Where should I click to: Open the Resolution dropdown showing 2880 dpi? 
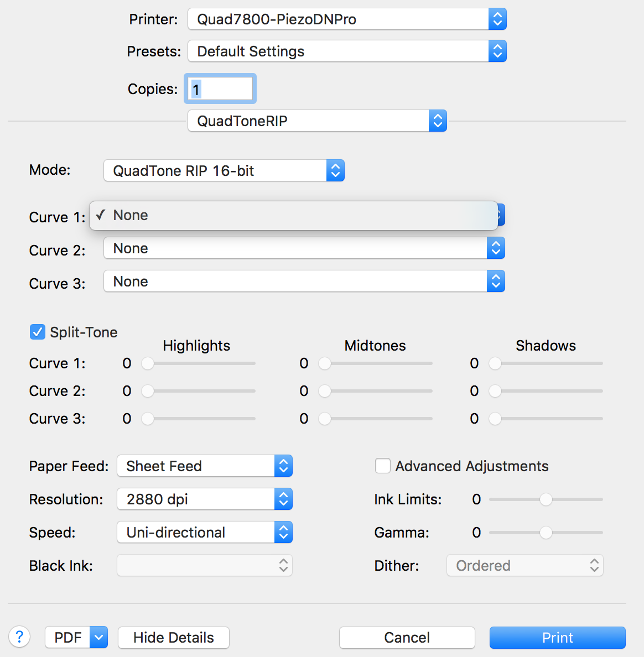tap(205, 499)
